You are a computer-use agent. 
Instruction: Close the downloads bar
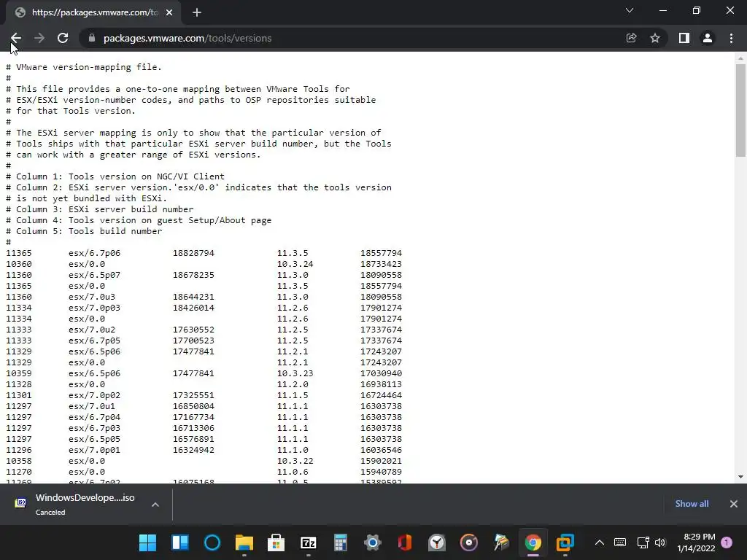734,504
